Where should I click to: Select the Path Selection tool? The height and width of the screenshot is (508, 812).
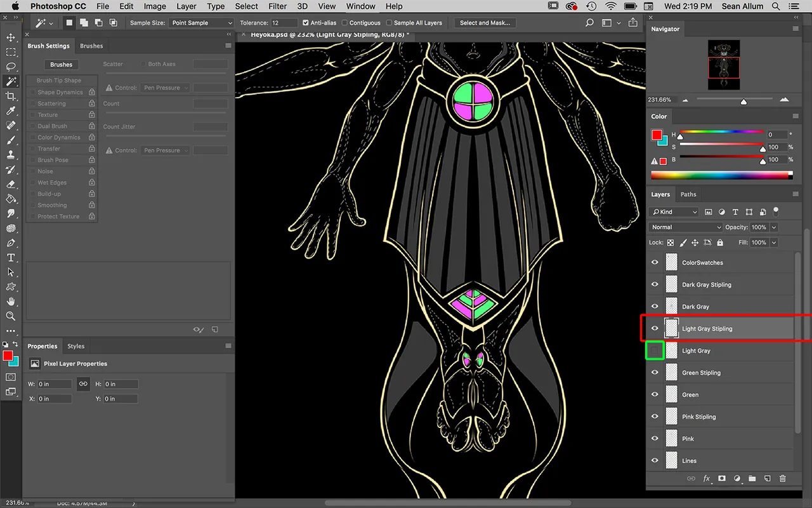click(x=11, y=272)
